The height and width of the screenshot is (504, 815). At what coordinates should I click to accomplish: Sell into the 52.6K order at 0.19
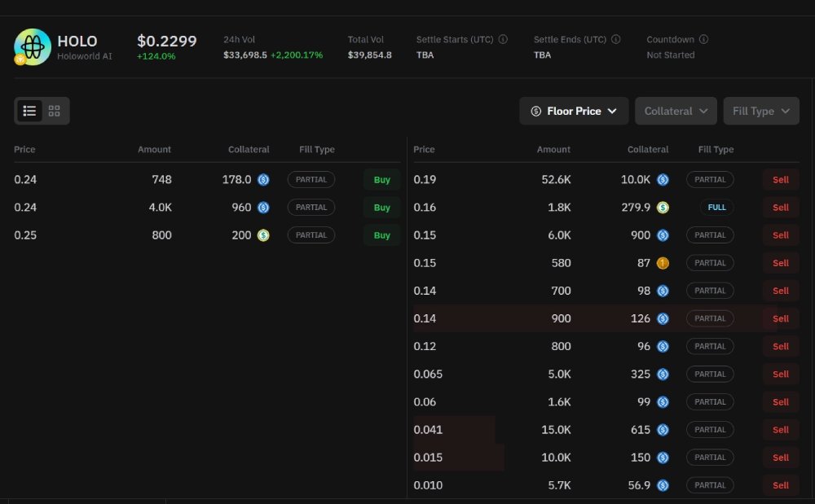[x=781, y=180]
